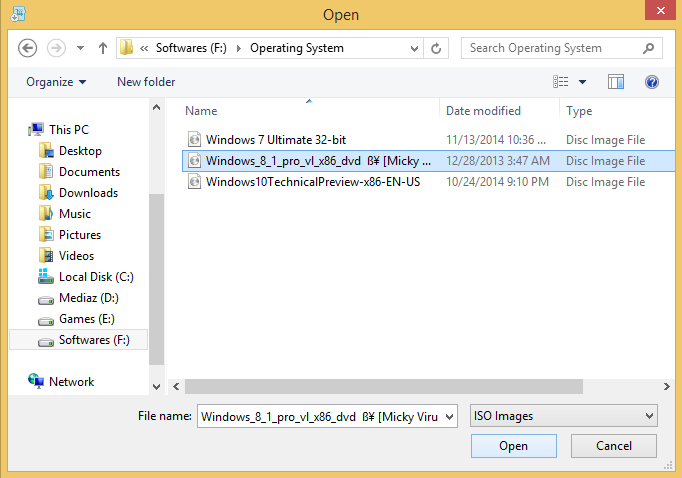Select Network in navigation pane
682x478 pixels.
coord(61,381)
